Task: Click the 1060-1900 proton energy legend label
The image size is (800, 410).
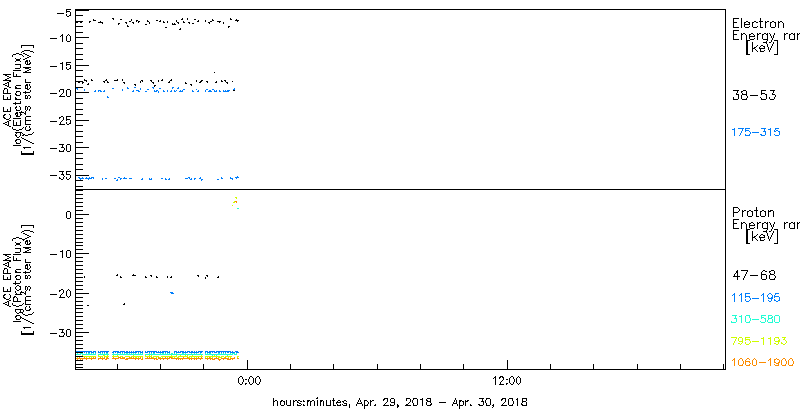Action: pyautogui.click(x=763, y=363)
